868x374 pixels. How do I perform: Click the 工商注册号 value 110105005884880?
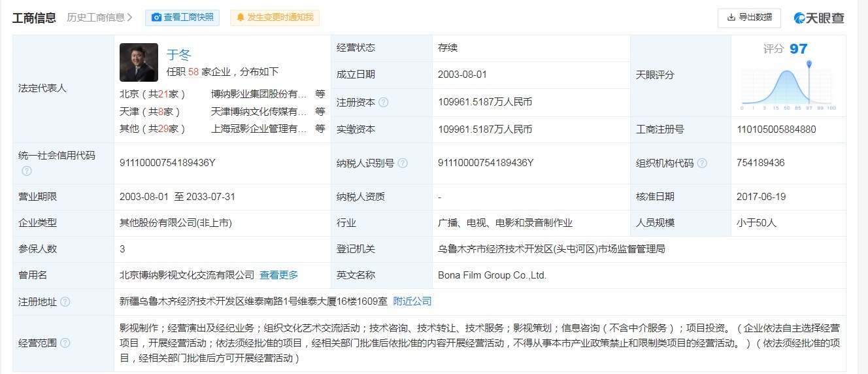tap(776, 129)
